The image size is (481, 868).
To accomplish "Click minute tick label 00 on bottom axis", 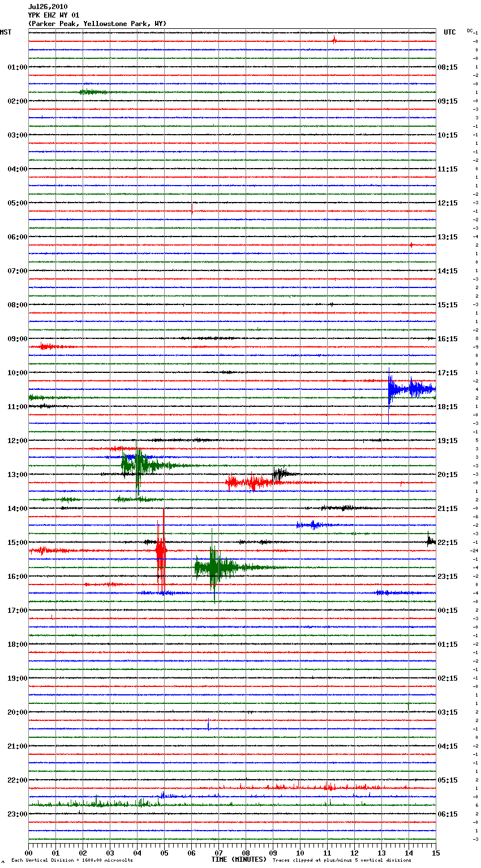I will click(28, 853).
